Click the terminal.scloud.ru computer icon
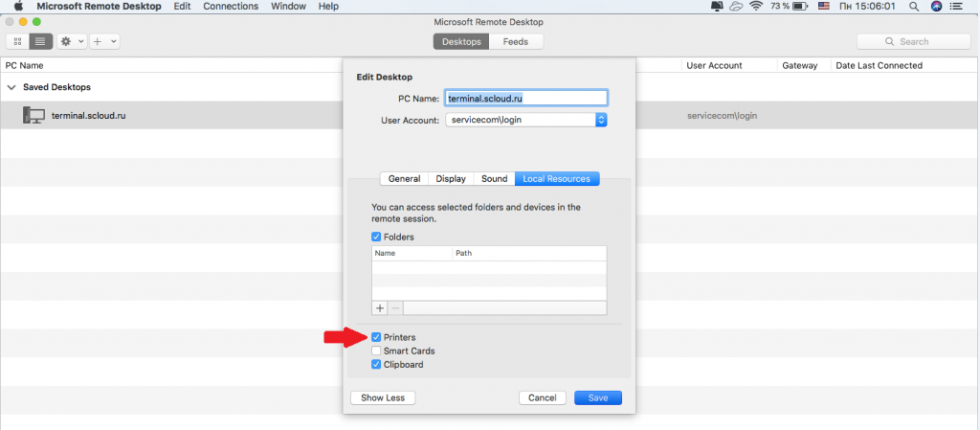Viewport: 980px width, 430px height. [33, 115]
